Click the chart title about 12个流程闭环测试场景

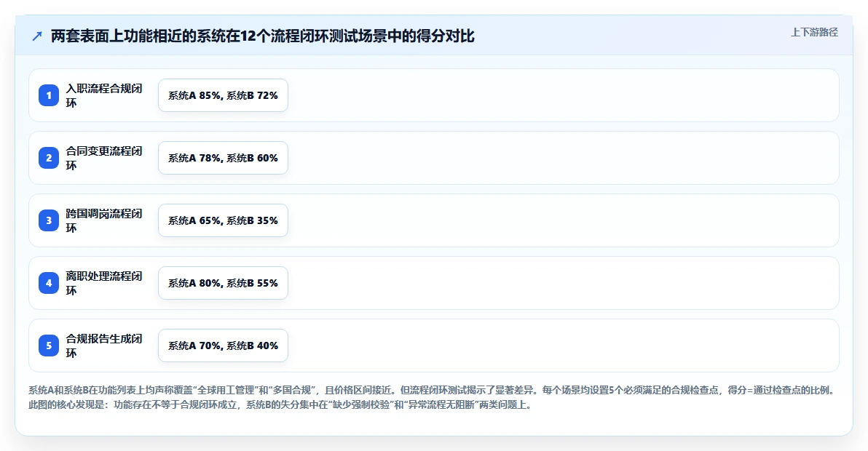pyautogui.click(x=262, y=36)
